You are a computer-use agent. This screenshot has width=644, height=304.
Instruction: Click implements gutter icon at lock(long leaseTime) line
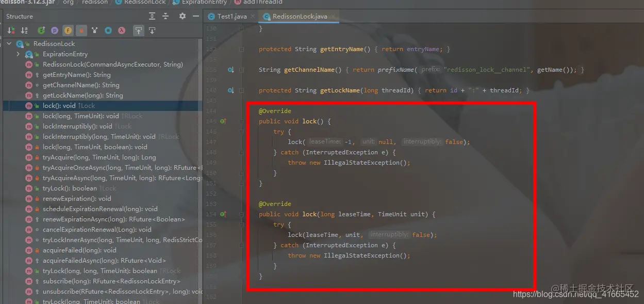[x=223, y=214]
